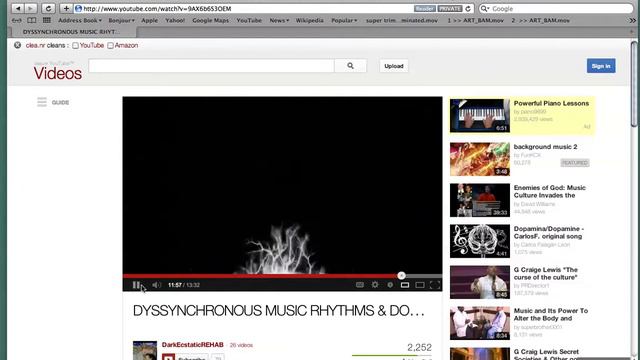Click the video progress bar scrubber handle
The image size is (640, 360).
401,276
